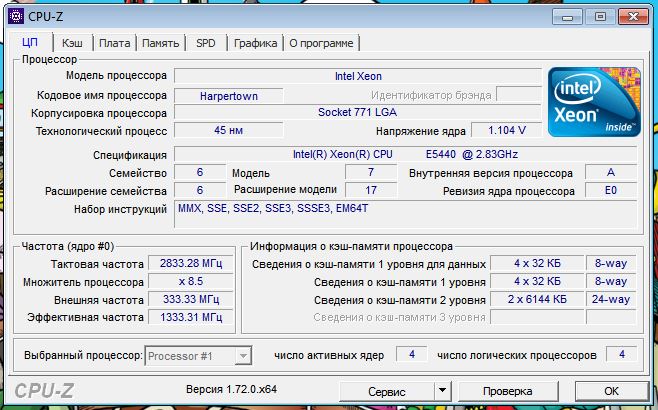Click the MMX, SSE instruction set field

[x=405, y=214]
